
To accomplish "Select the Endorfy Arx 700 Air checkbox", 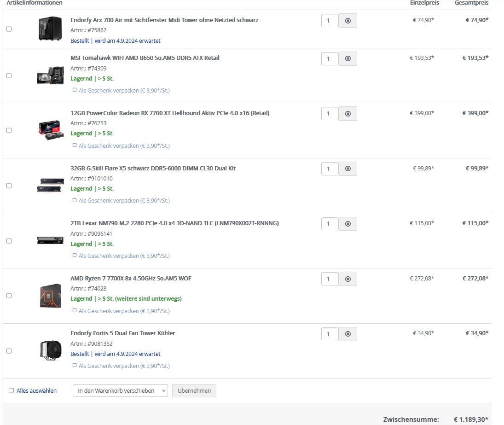I will coord(9,29).
